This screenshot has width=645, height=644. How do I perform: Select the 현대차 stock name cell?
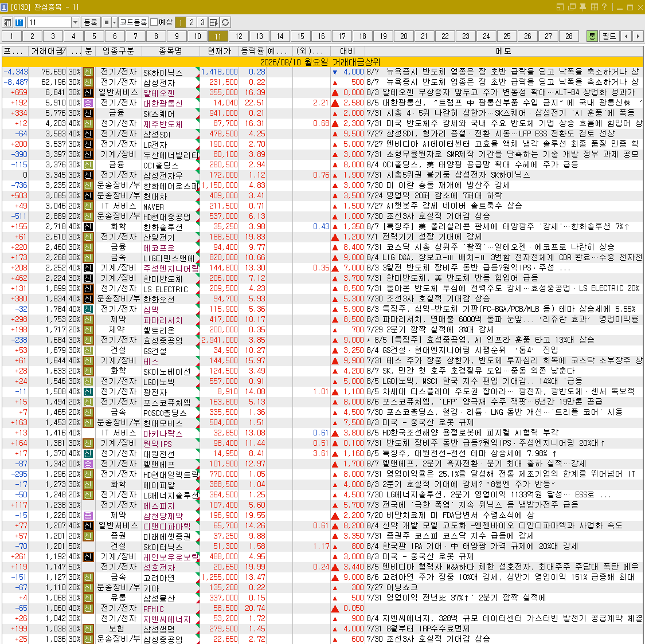click(170, 195)
